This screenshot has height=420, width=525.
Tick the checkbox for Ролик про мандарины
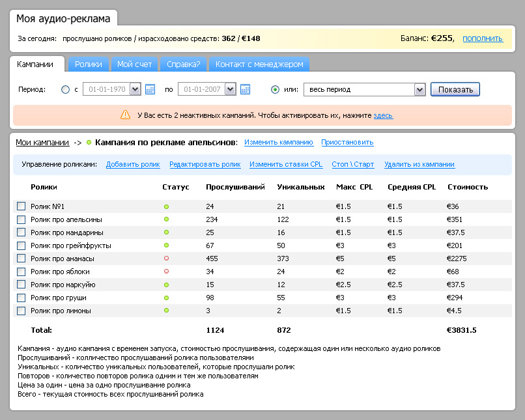coord(21,232)
